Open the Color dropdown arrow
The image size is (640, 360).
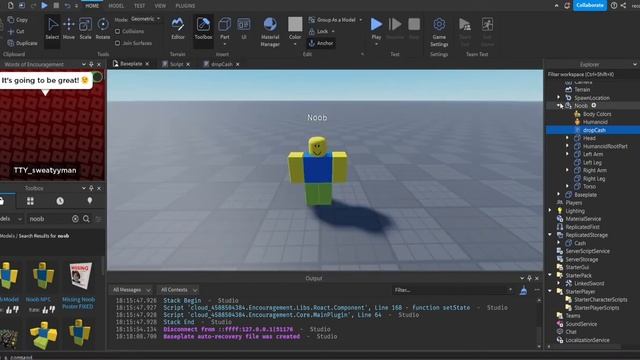point(295,44)
